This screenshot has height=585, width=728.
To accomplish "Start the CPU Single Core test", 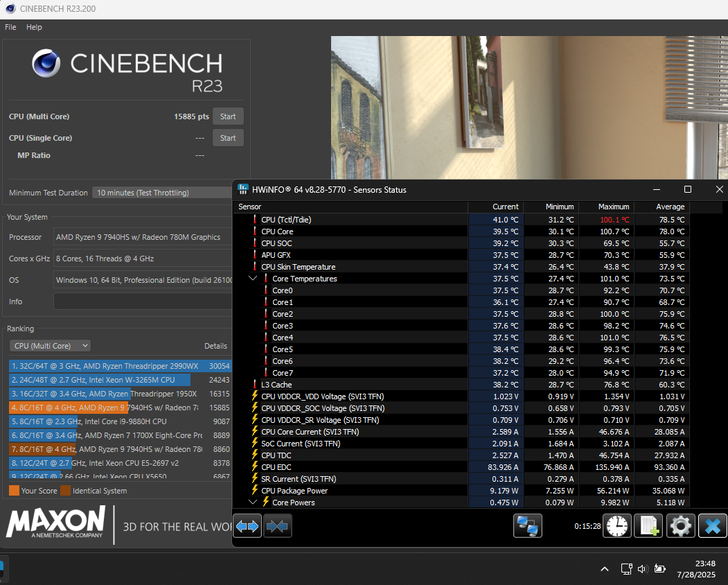I will 228,137.
